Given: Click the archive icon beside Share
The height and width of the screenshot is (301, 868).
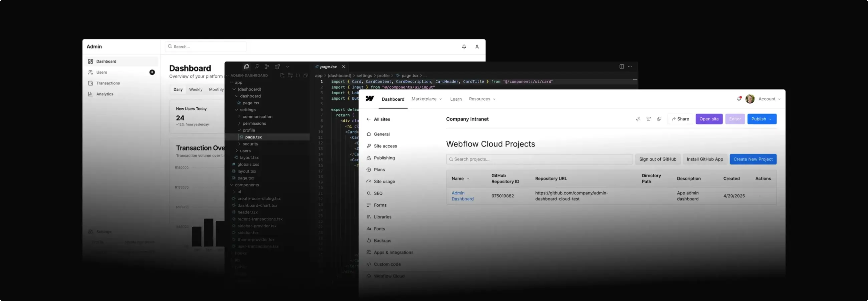Looking at the screenshot, I should coord(649,119).
